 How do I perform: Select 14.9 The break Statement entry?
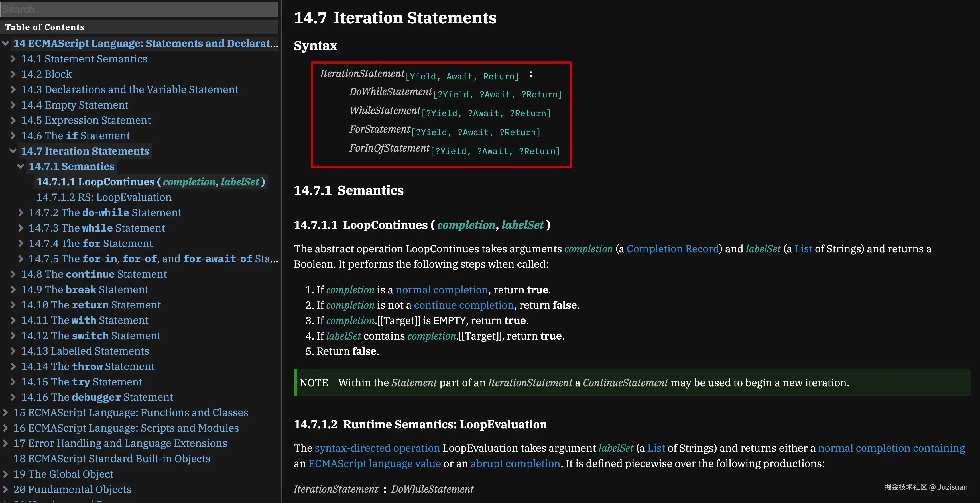(x=84, y=290)
